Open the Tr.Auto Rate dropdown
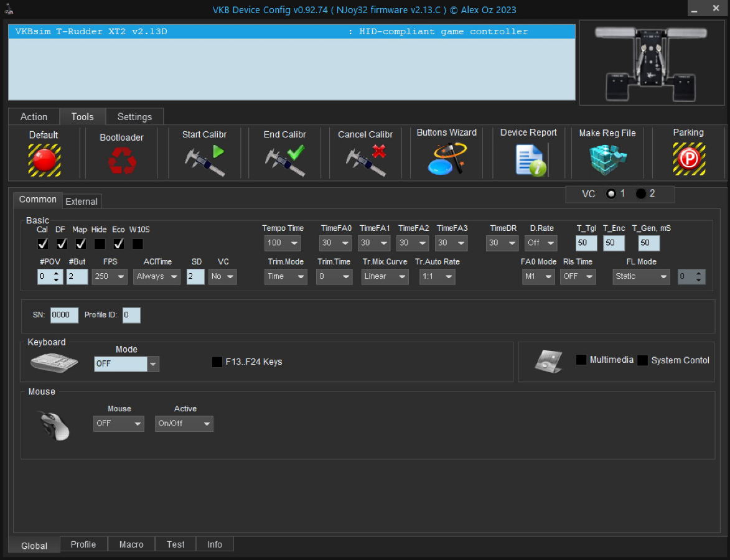Screen dimensions: 730x560 click(x=437, y=276)
